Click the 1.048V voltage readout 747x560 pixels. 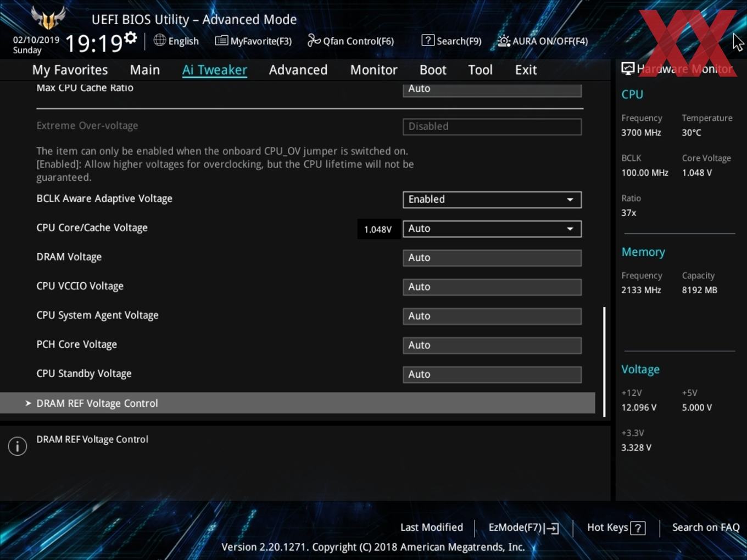pos(378,229)
